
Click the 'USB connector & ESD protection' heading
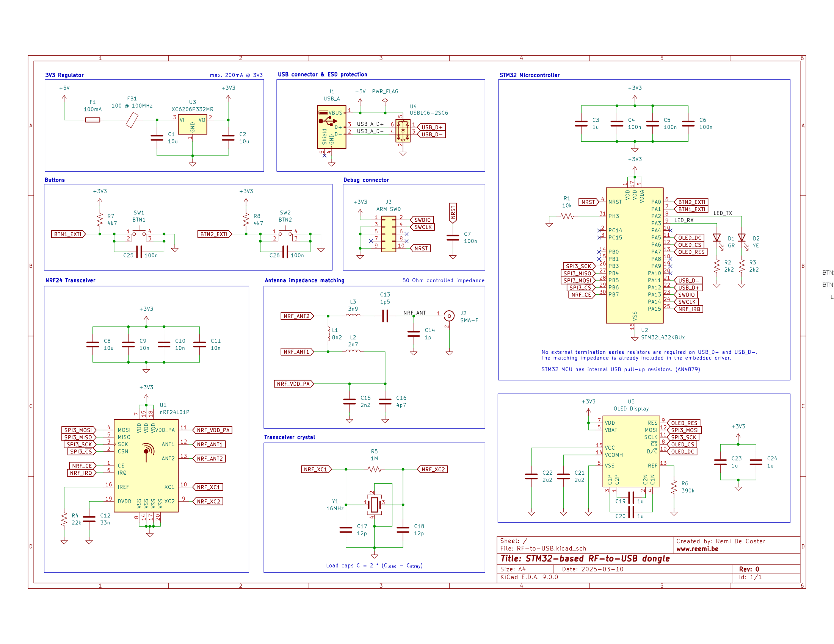pos(323,74)
